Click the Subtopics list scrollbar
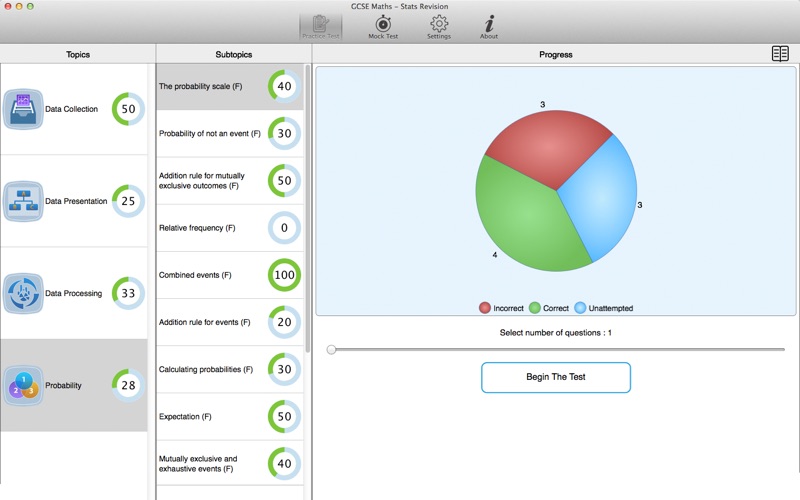The image size is (800, 500). click(x=307, y=209)
